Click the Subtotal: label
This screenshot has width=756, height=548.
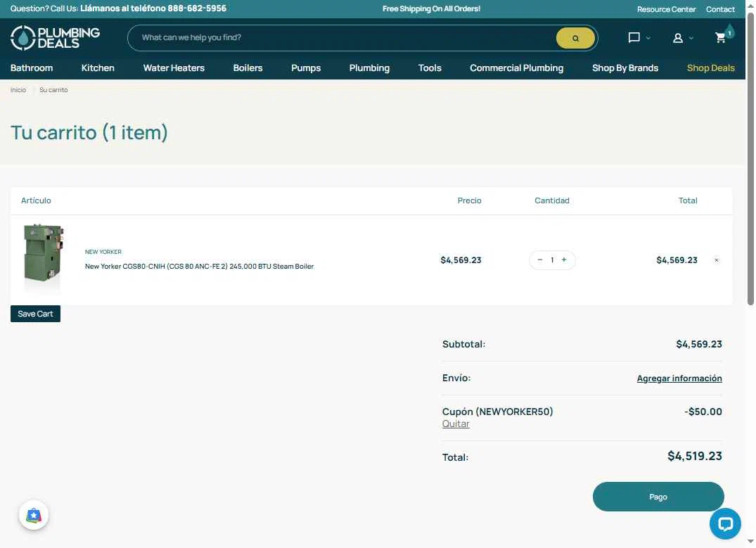click(x=464, y=344)
